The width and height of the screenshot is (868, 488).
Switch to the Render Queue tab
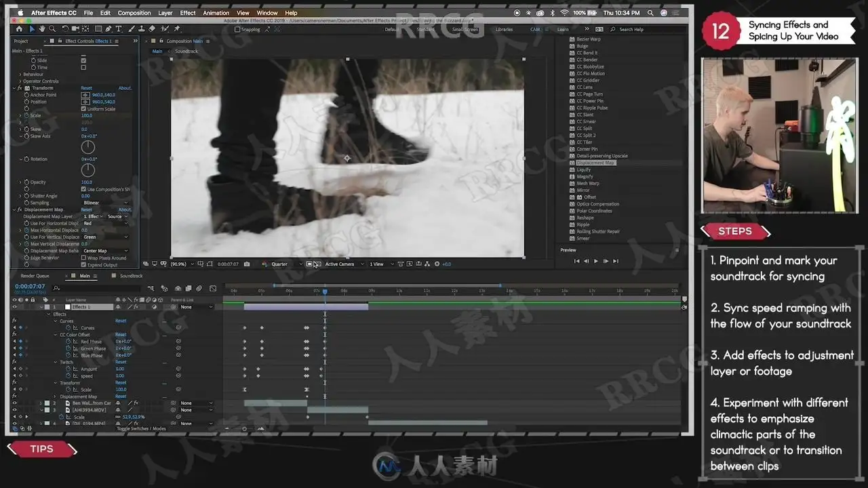pos(35,276)
